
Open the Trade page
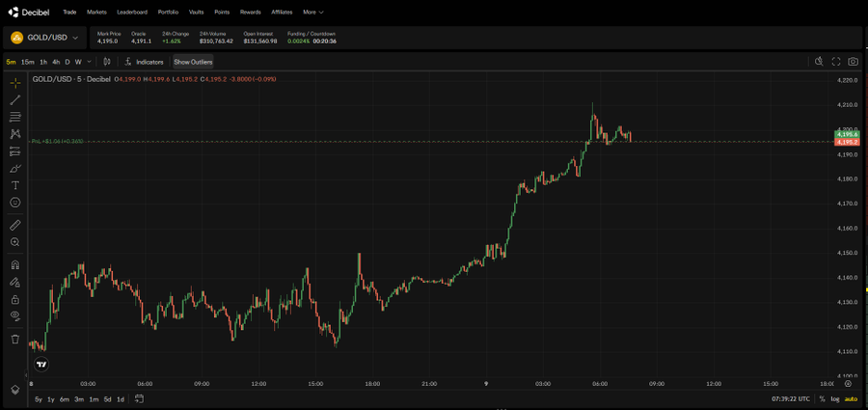pos(69,12)
